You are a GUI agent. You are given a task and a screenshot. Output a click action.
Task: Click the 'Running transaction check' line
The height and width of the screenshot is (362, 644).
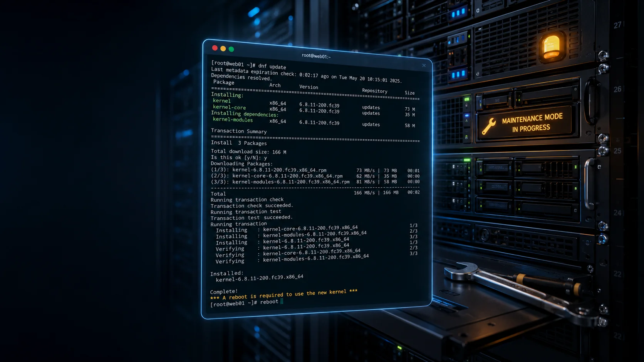click(x=247, y=200)
